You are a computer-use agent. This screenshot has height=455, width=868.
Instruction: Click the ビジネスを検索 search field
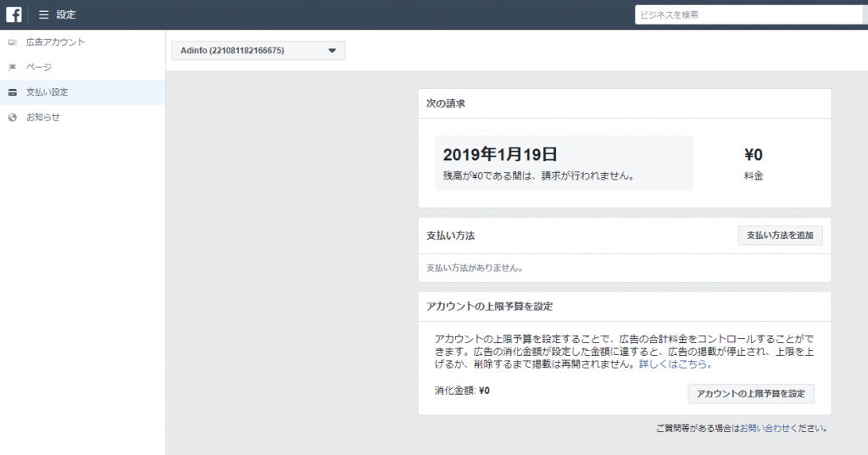pos(749,15)
